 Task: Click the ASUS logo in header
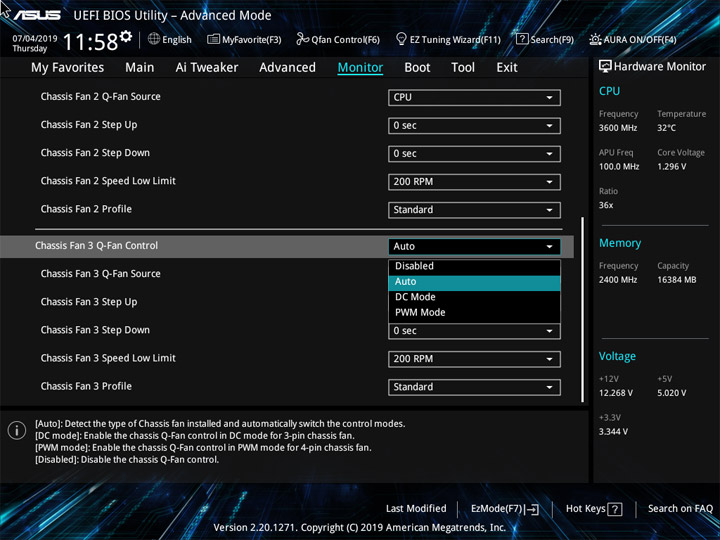pyautogui.click(x=37, y=16)
